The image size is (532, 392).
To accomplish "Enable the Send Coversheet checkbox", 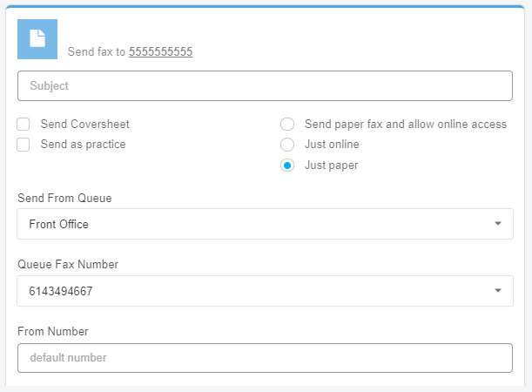I will click(24, 125).
